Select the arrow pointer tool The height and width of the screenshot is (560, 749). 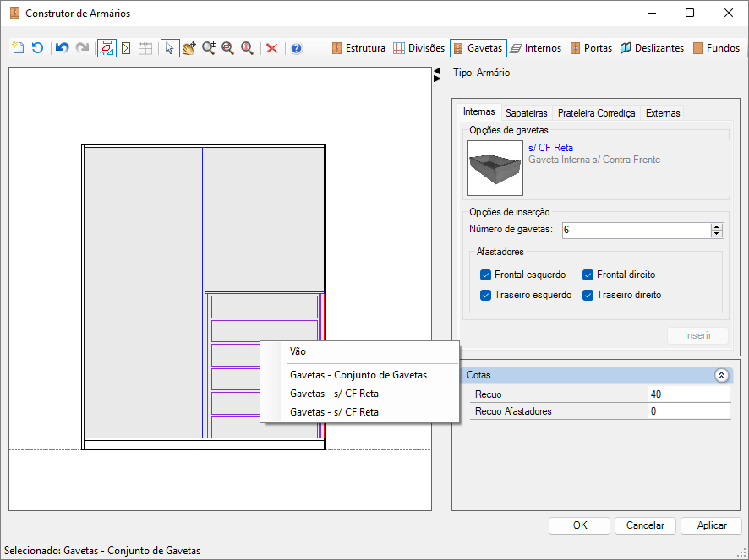point(170,48)
